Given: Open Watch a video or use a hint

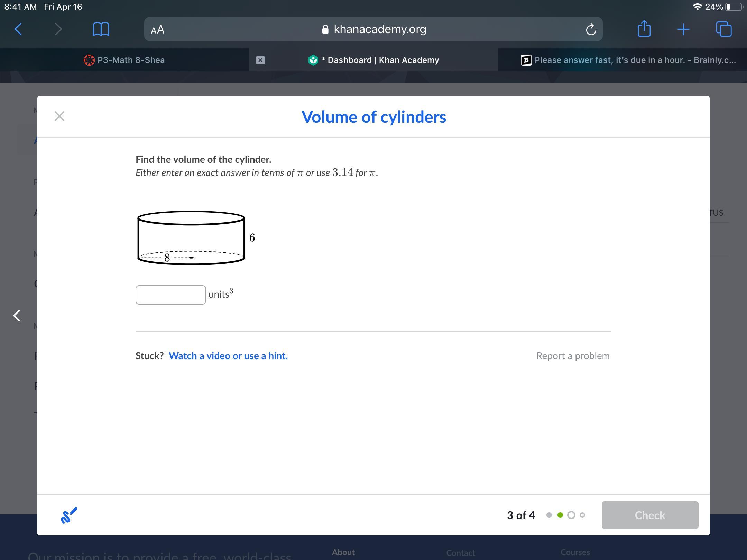Looking at the screenshot, I should [x=228, y=356].
